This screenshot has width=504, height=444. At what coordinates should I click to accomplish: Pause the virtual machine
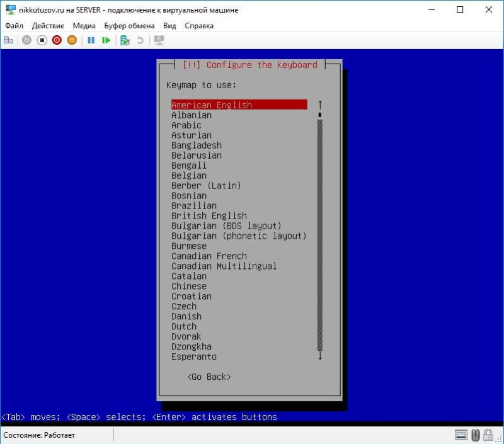[93, 40]
